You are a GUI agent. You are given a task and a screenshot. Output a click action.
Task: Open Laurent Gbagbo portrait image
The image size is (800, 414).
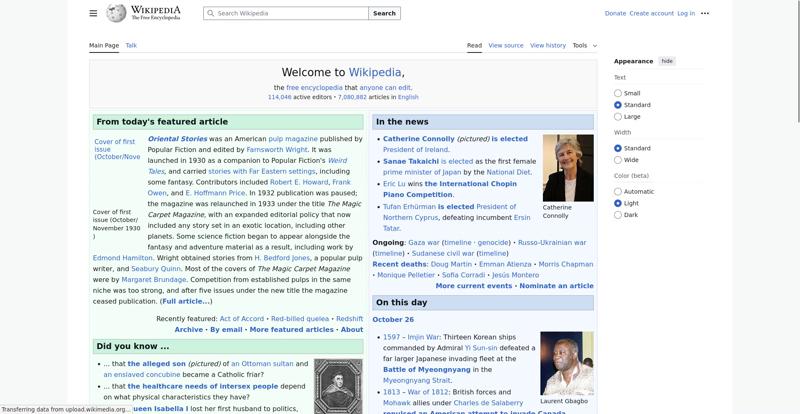566,363
